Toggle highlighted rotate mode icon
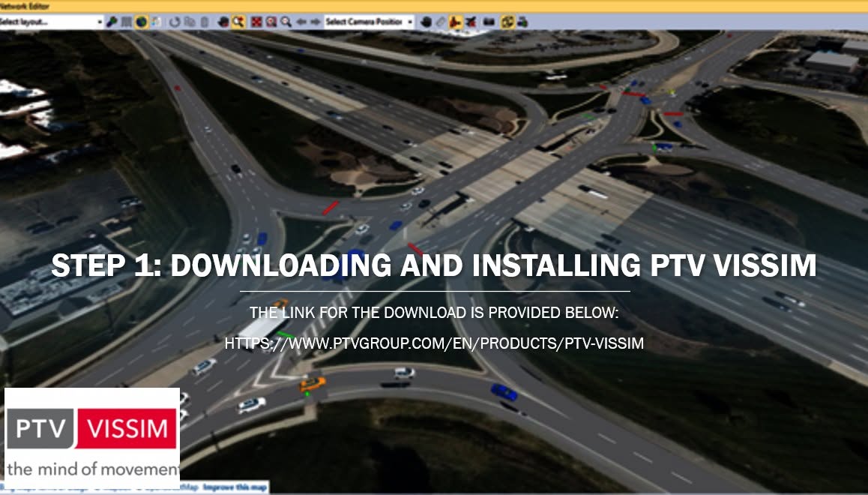The image size is (868, 495). click(456, 22)
